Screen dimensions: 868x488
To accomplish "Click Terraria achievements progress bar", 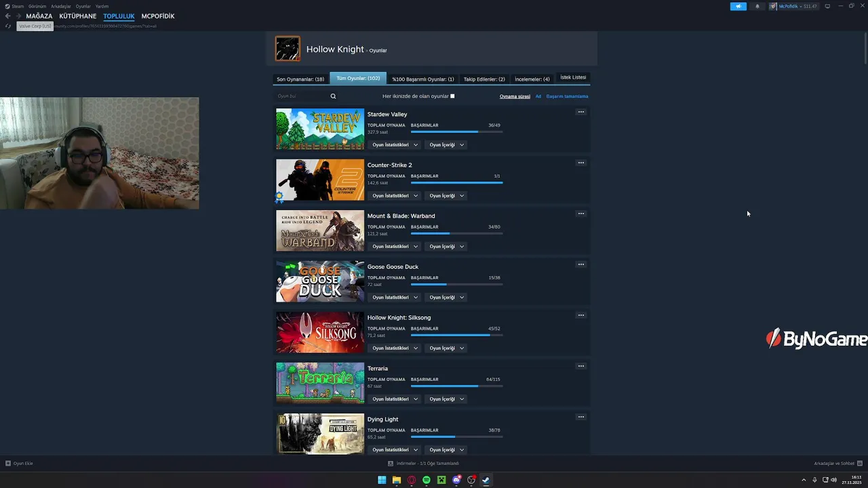I will [456, 386].
